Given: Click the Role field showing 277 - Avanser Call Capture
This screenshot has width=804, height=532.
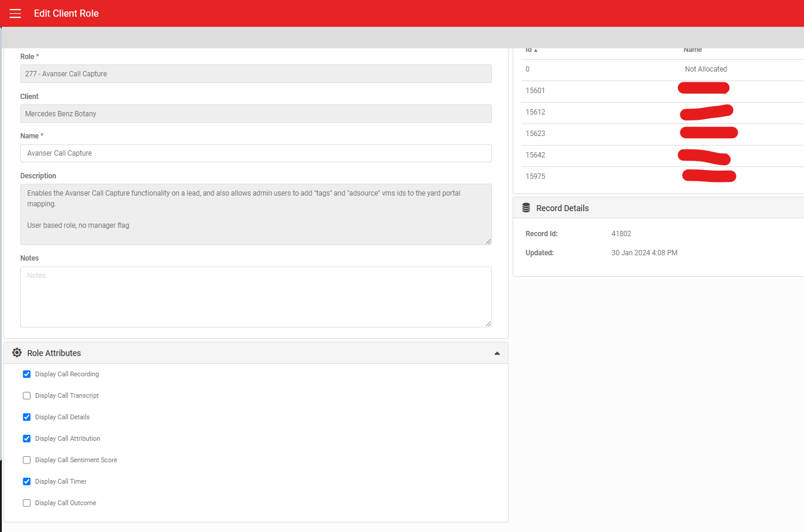Looking at the screenshot, I should pos(256,73).
